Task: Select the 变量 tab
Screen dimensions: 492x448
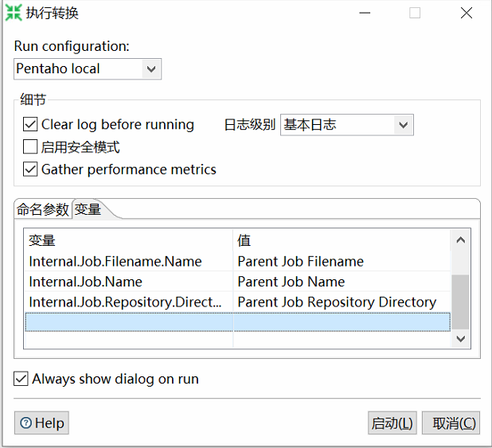Action: click(88, 209)
